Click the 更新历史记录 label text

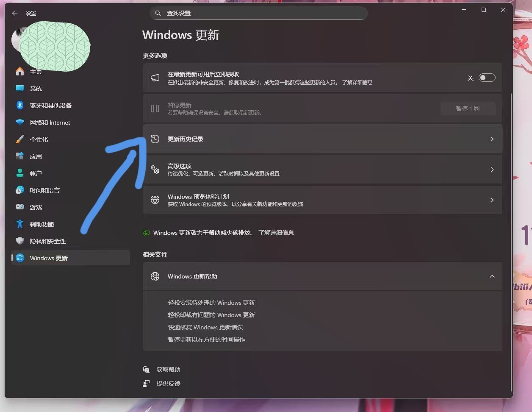point(186,139)
